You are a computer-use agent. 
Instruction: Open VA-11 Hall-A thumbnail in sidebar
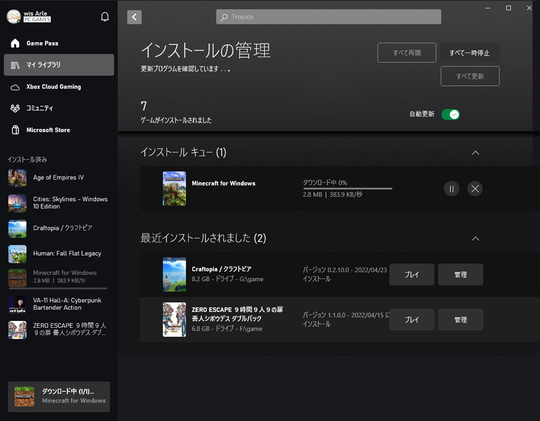point(17,304)
